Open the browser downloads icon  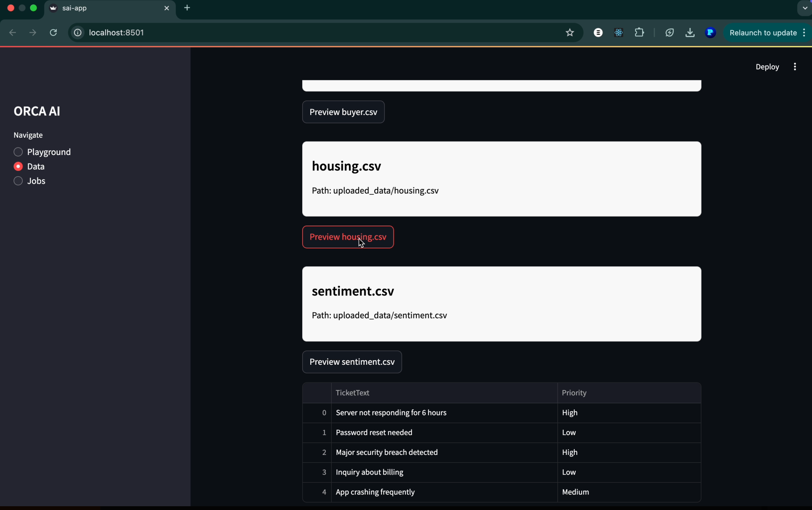point(690,33)
